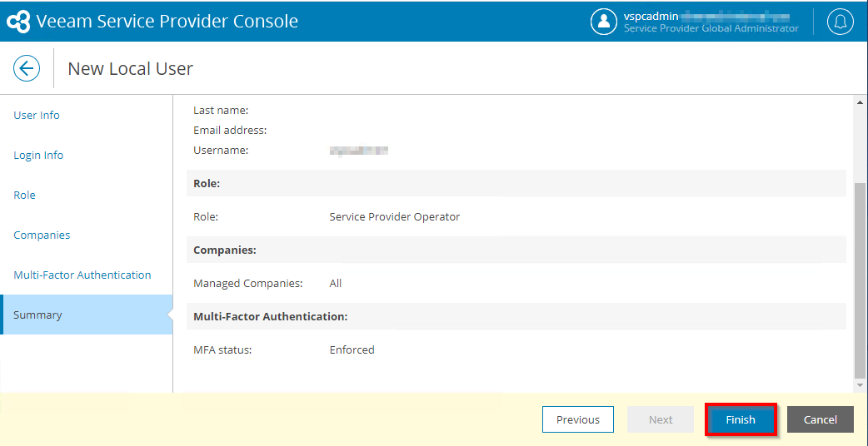Screen dimensions: 868x446
Task: Select the Summary step
Action: tap(87, 315)
